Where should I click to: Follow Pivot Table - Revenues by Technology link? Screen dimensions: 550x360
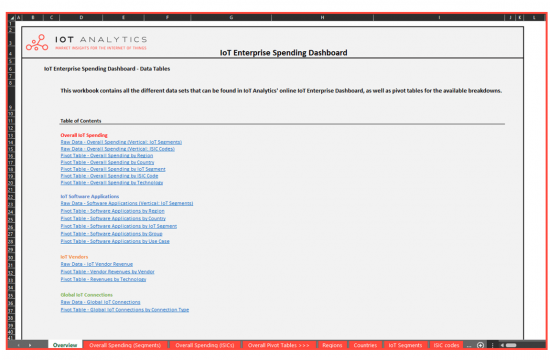(103, 279)
